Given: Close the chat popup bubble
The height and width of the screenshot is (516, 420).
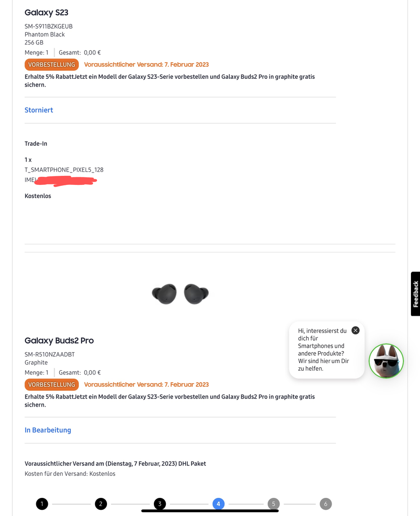Looking at the screenshot, I should (x=355, y=330).
